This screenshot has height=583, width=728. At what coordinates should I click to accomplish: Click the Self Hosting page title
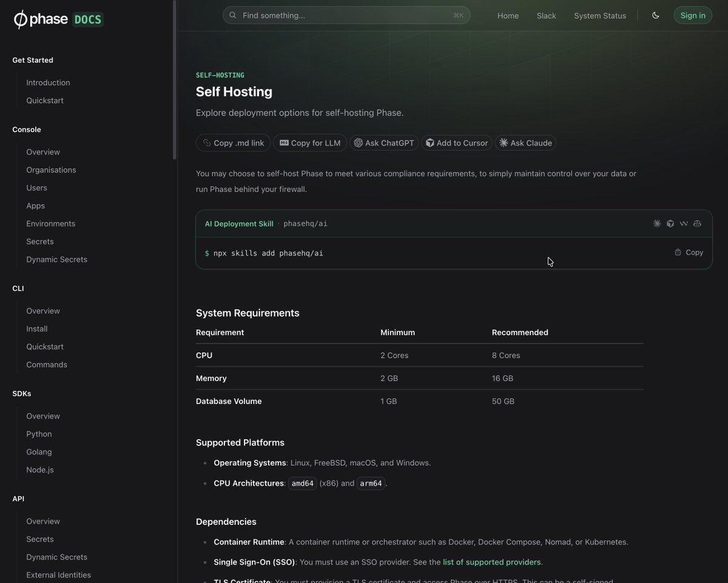234,92
